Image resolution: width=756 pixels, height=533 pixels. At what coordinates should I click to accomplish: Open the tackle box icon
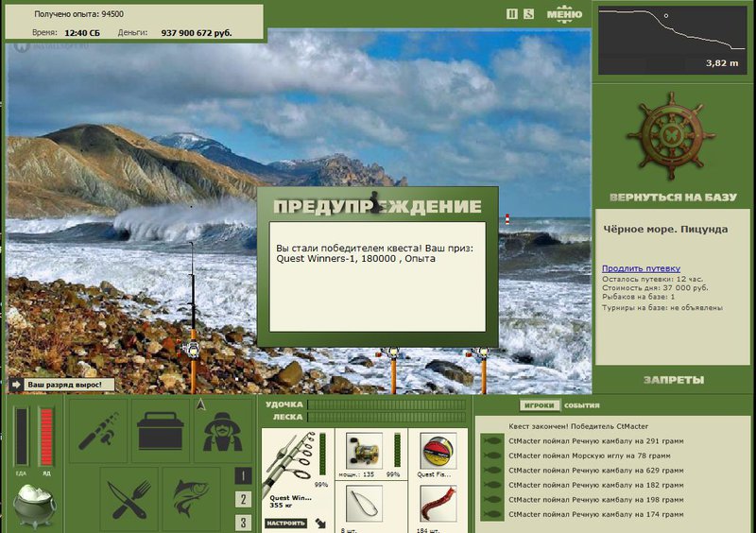click(x=160, y=431)
